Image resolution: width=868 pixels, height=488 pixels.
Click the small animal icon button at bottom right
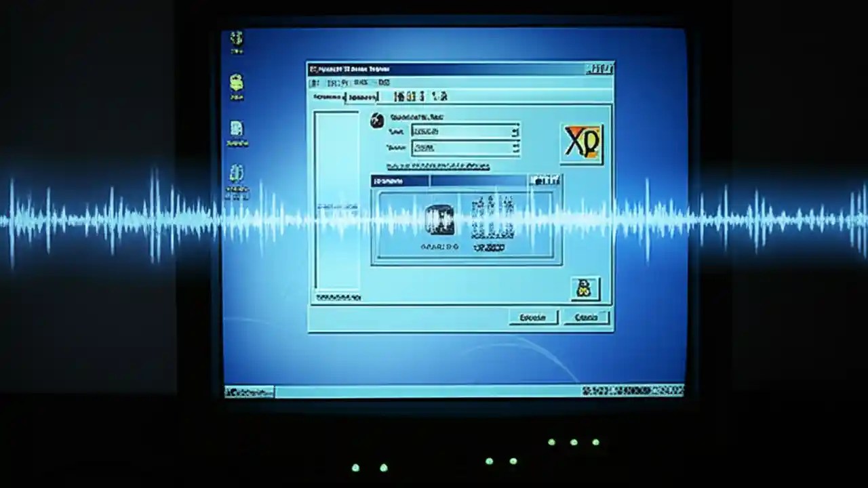click(x=585, y=288)
